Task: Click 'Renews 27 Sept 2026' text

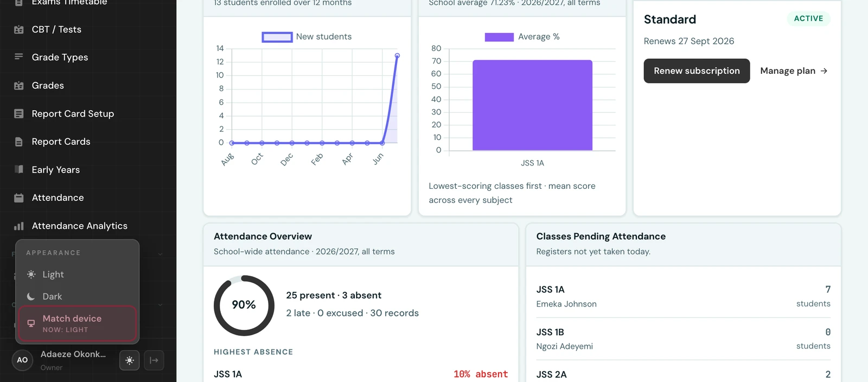Action: pyautogui.click(x=689, y=41)
